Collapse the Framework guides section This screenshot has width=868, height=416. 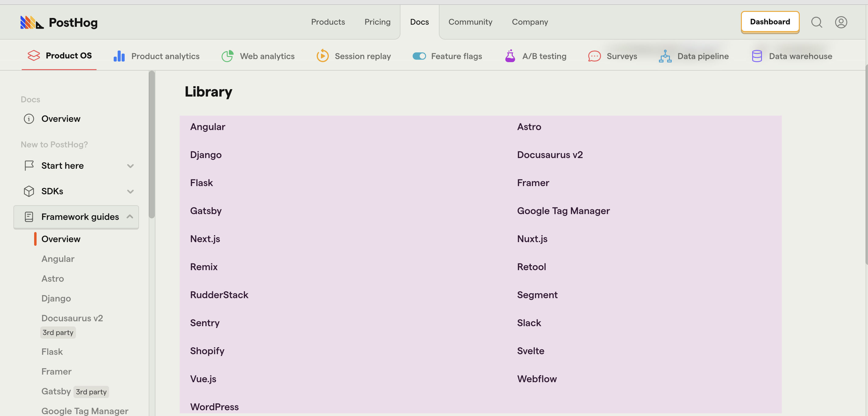[x=130, y=217]
